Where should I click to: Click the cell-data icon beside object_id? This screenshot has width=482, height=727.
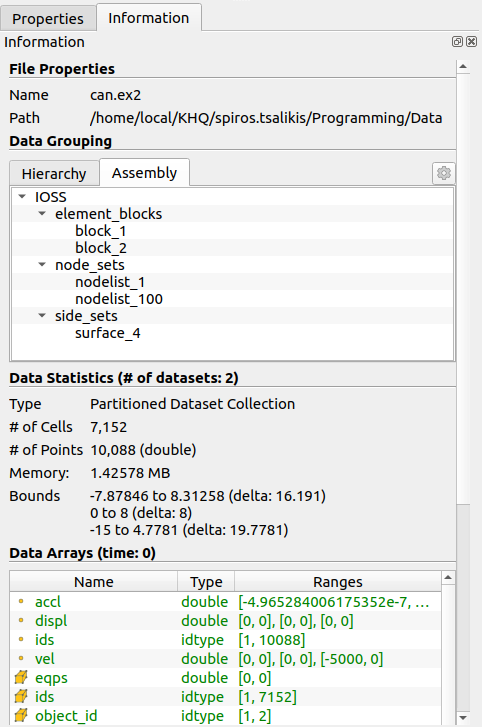21,715
